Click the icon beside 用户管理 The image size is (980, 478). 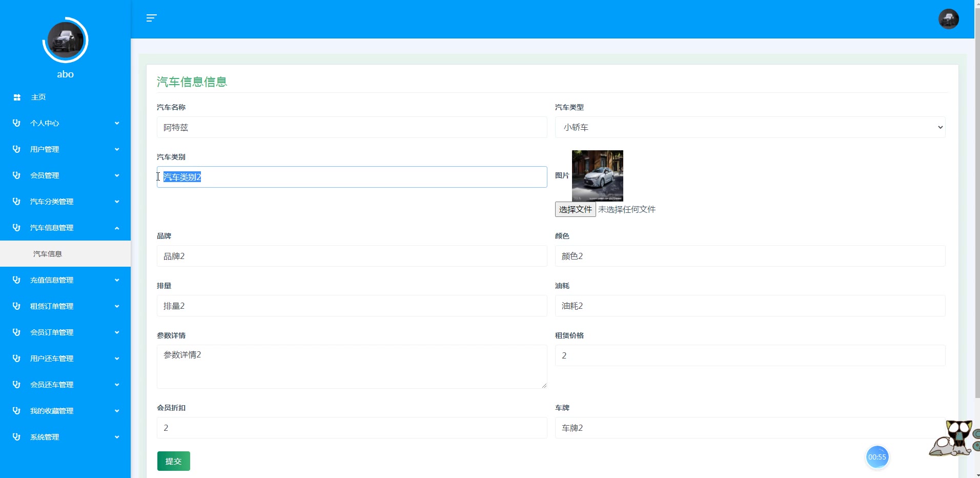pyautogui.click(x=16, y=149)
